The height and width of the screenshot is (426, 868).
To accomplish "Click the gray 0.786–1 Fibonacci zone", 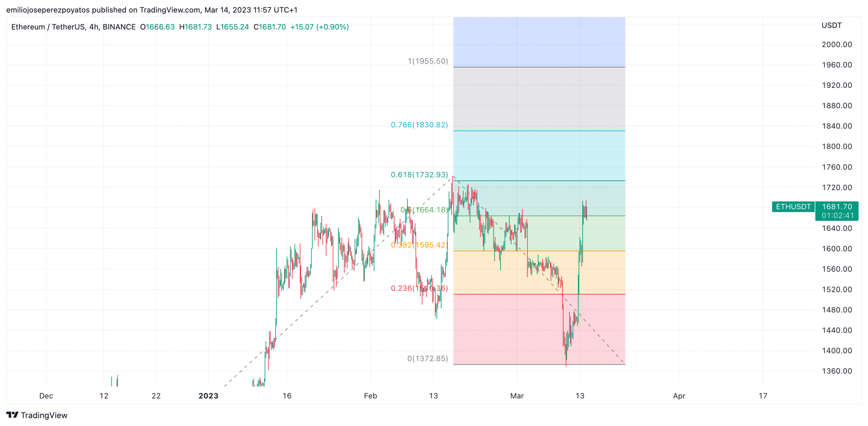I will click(539, 99).
